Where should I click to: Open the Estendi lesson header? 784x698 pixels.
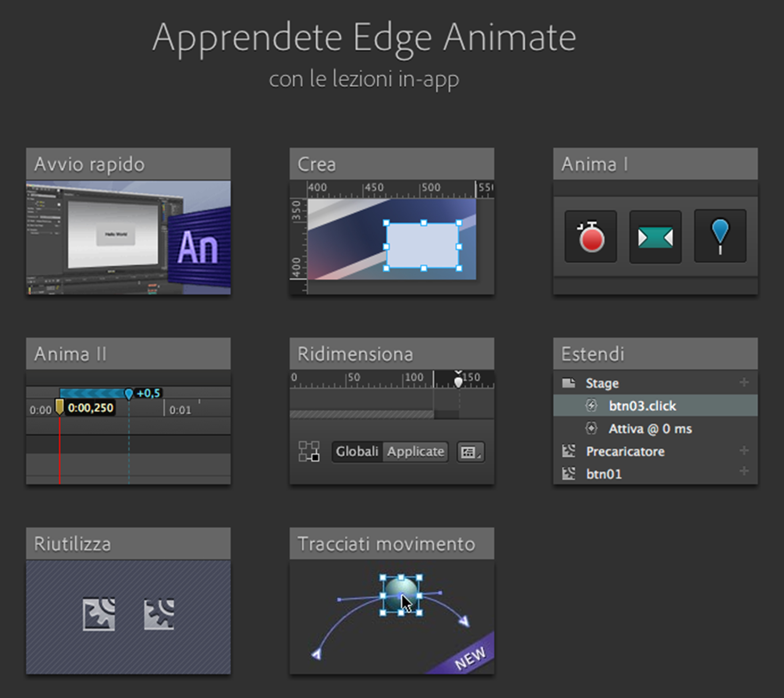point(655,354)
